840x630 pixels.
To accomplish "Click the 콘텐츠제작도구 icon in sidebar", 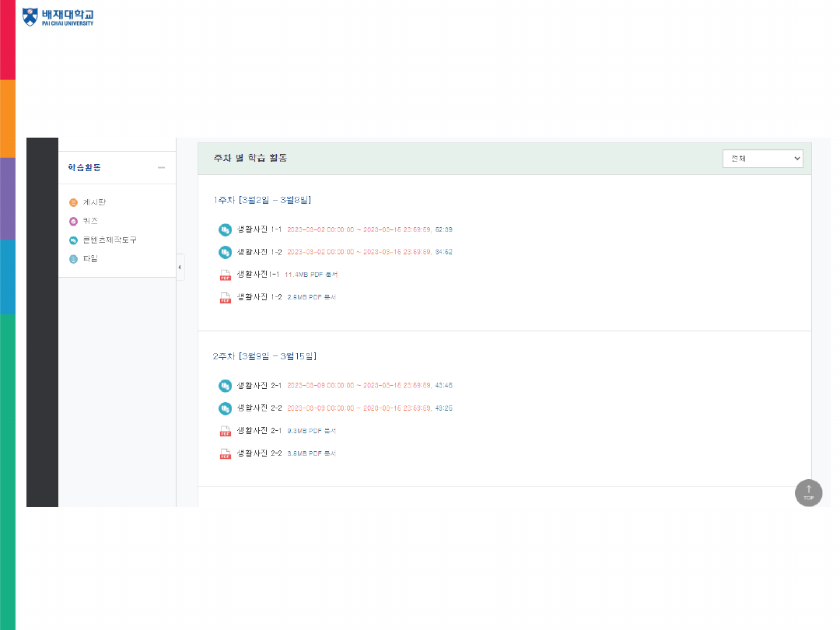I will coord(74,240).
